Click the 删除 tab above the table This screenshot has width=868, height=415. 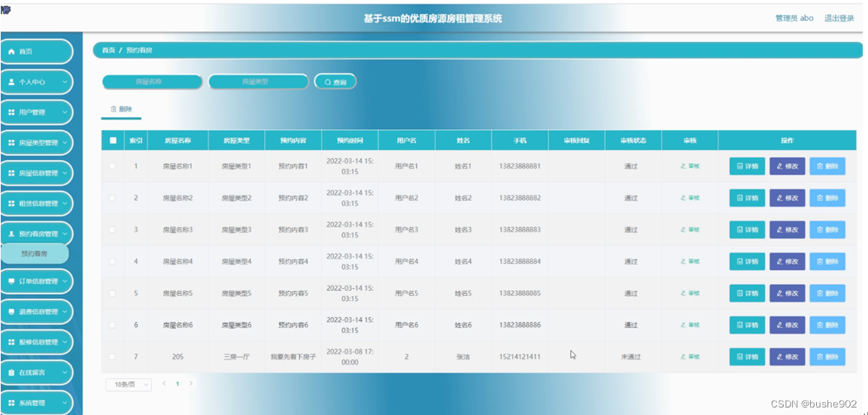121,109
